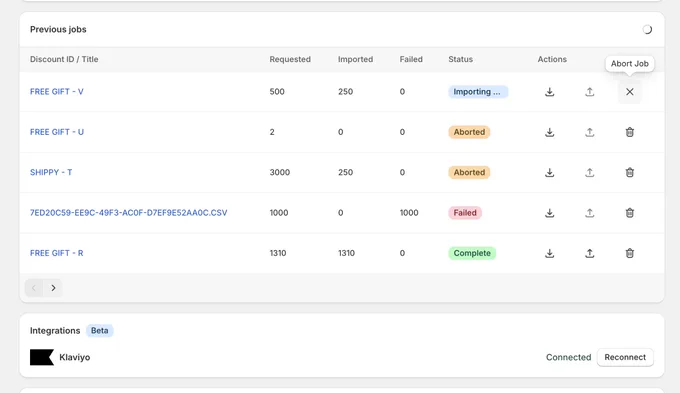Click failed count 1000 in CSV row
The height and width of the screenshot is (393, 680).
coord(409,213)
